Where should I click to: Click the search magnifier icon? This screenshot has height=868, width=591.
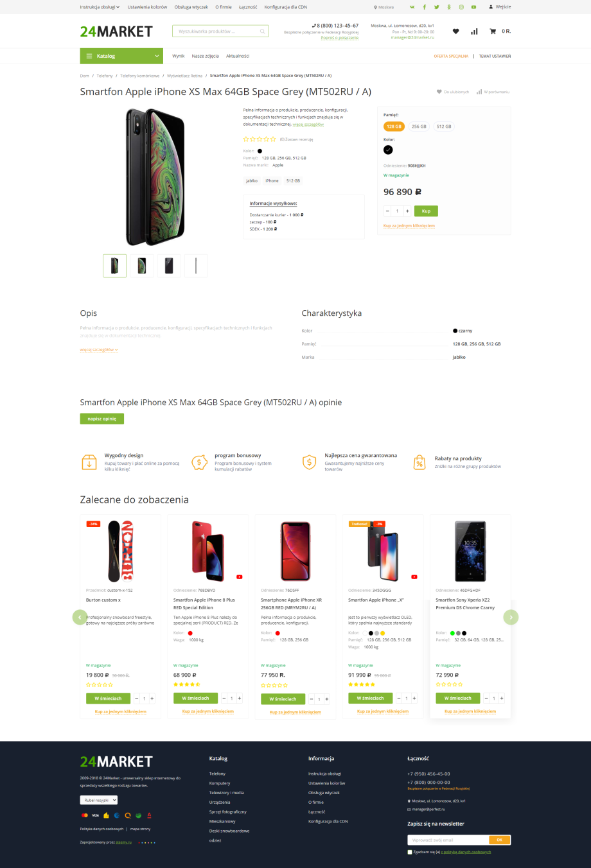[262, 31]
